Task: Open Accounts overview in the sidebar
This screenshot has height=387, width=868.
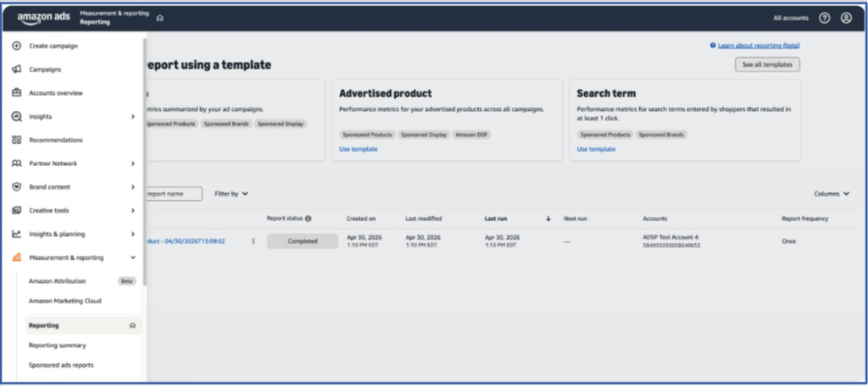Action: tap(55, 93)
